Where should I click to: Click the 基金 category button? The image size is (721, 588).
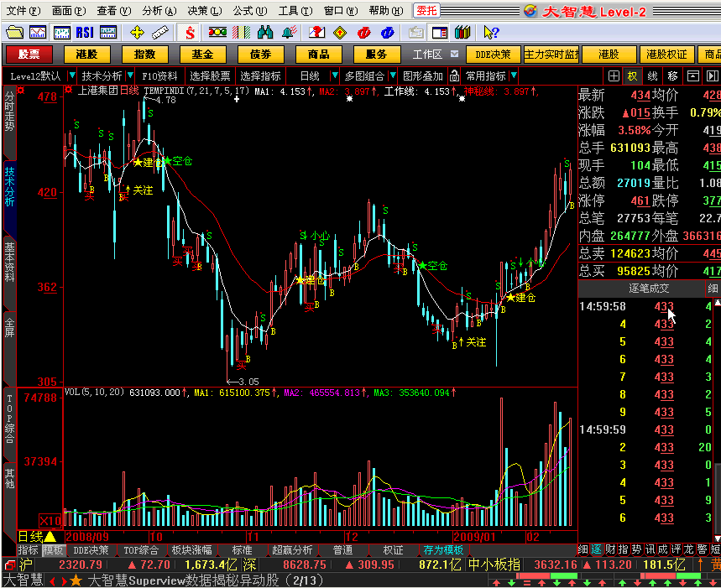coord(203,55)
